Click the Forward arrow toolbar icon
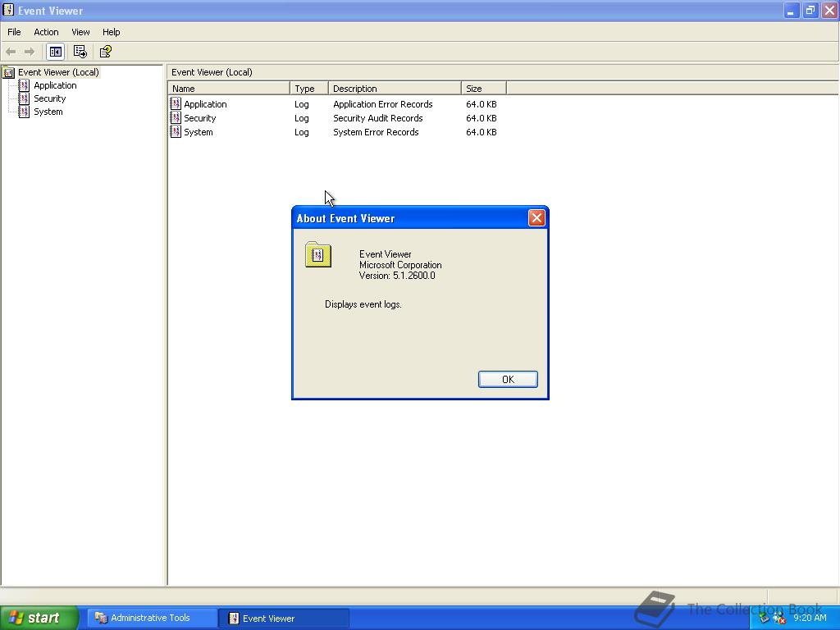 tap(30, 52)
